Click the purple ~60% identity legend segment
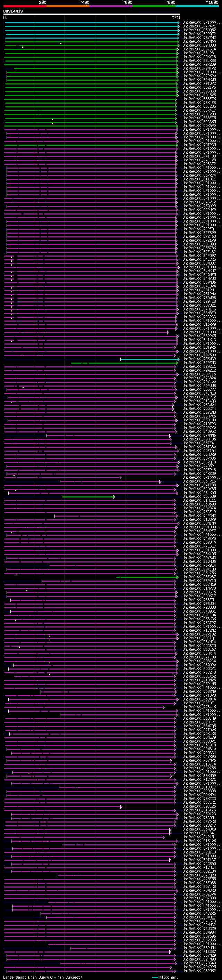This screenshot has width=222, height=980. tap(111, 6)
